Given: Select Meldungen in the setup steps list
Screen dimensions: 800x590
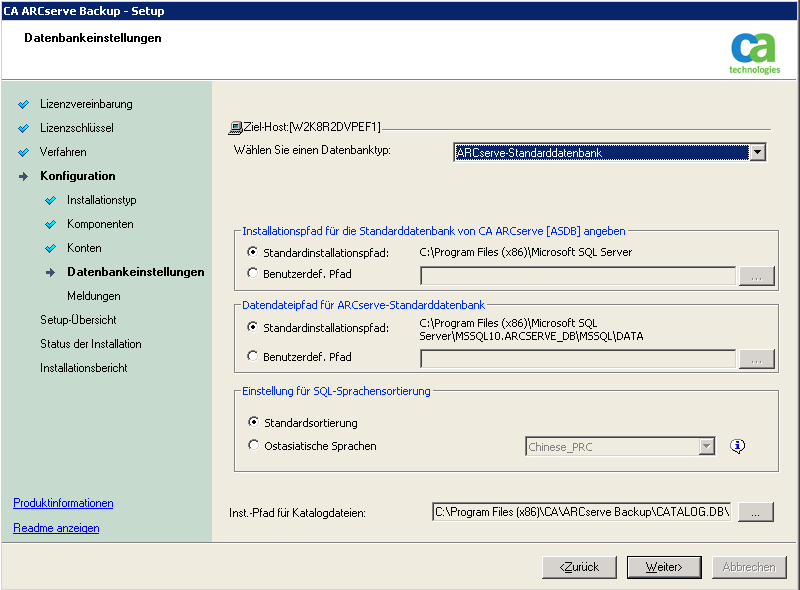Looking at the screenshot, I should coord(94,296).
